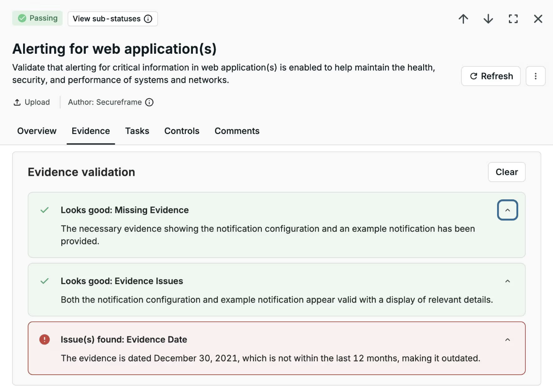
Task: Close the test detail panel
Action: pyautogui.click(x=538, y=19)
